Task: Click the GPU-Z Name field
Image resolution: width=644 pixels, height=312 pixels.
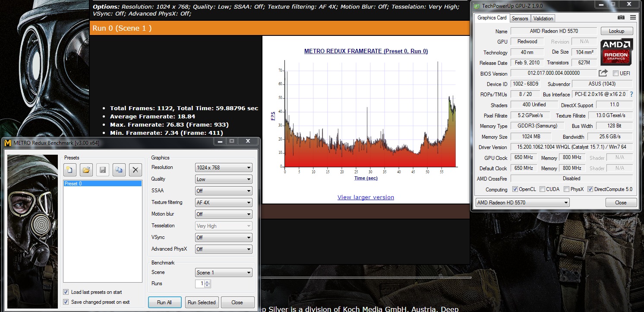Action: click(x=554, y=31)
